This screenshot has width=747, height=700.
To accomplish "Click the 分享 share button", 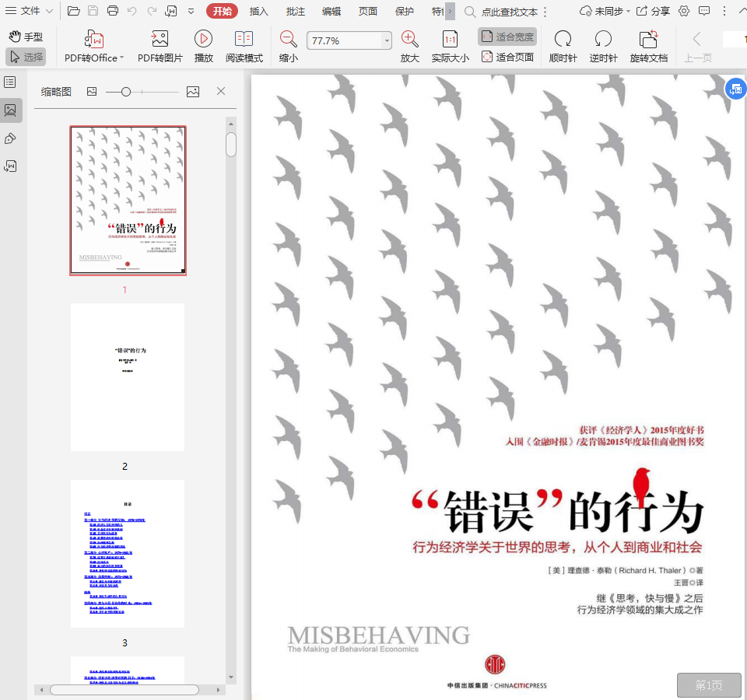I will click(653, 11).
